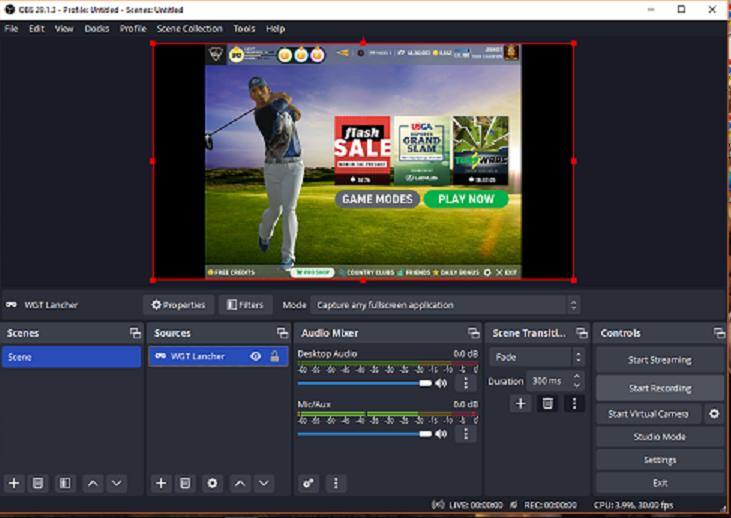Open the Docks menu
Image resolution: width=731 pixels, height=518 pixels.
97,29
